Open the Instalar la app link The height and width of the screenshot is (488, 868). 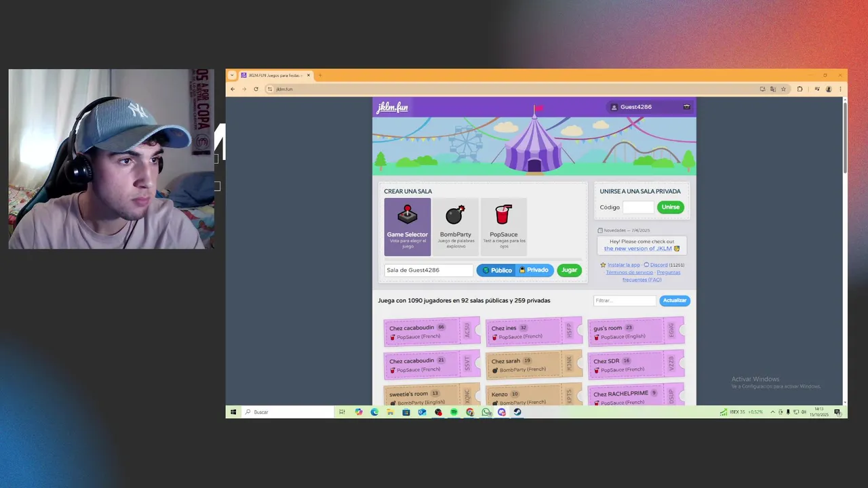(x=623, y=265)
